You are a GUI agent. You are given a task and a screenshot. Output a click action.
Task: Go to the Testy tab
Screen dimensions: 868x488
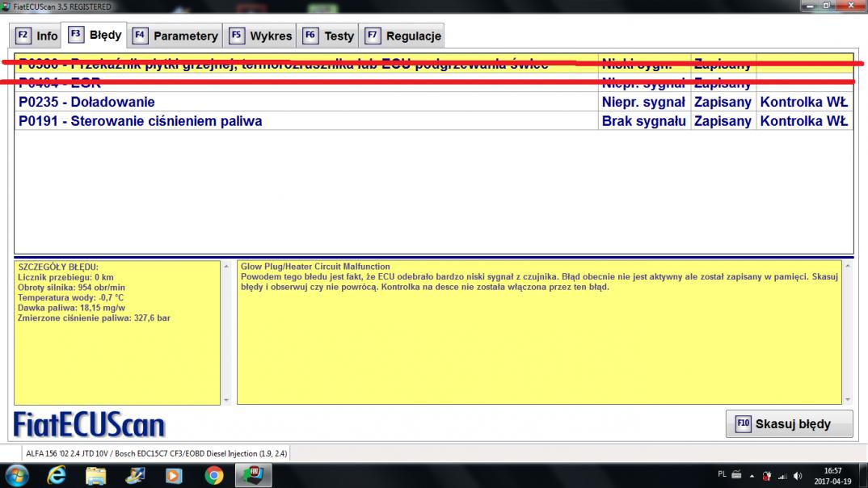(x=328, y=36)
